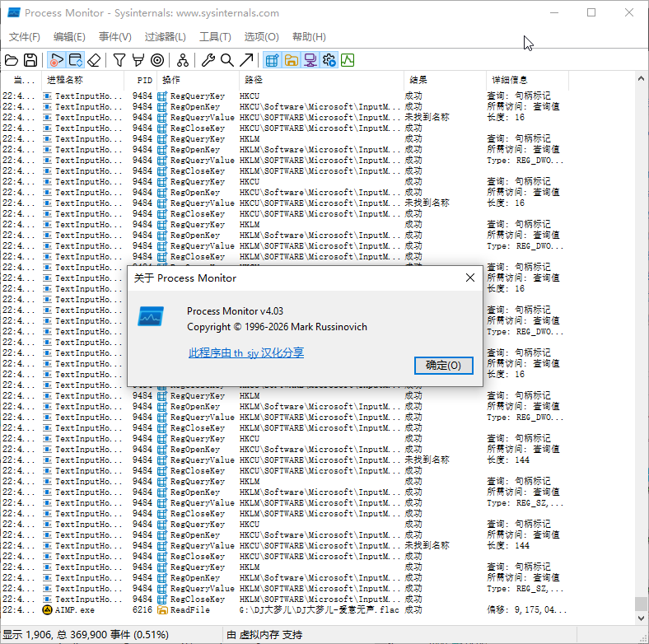Open the Highlight marker icon
The width and height of the screenshot is (649, 644).
click(x=138, y=60)
